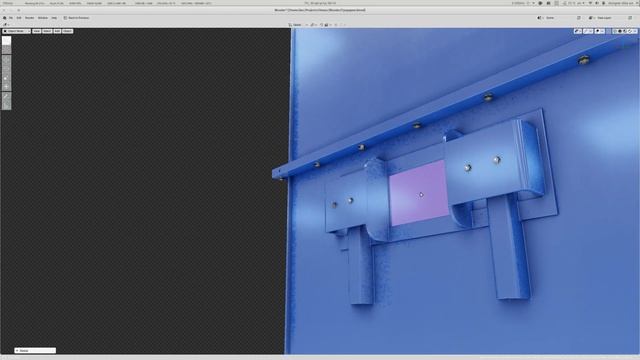Select the Move tool

coord(6,60)
